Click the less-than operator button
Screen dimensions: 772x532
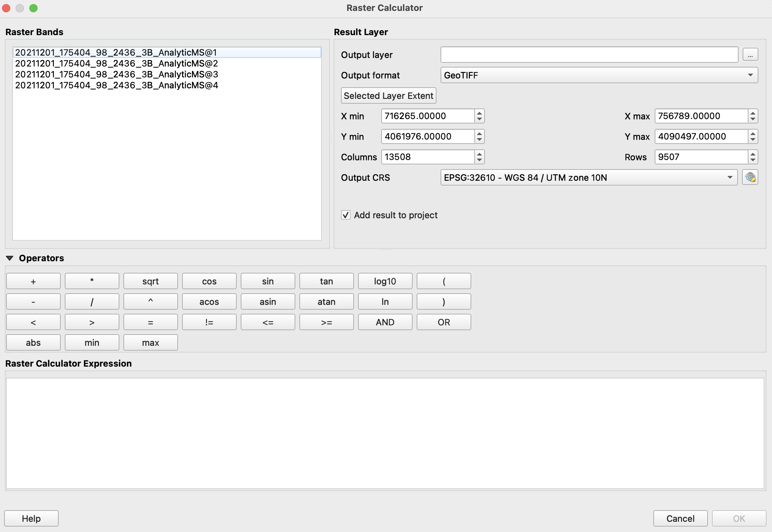33,322
